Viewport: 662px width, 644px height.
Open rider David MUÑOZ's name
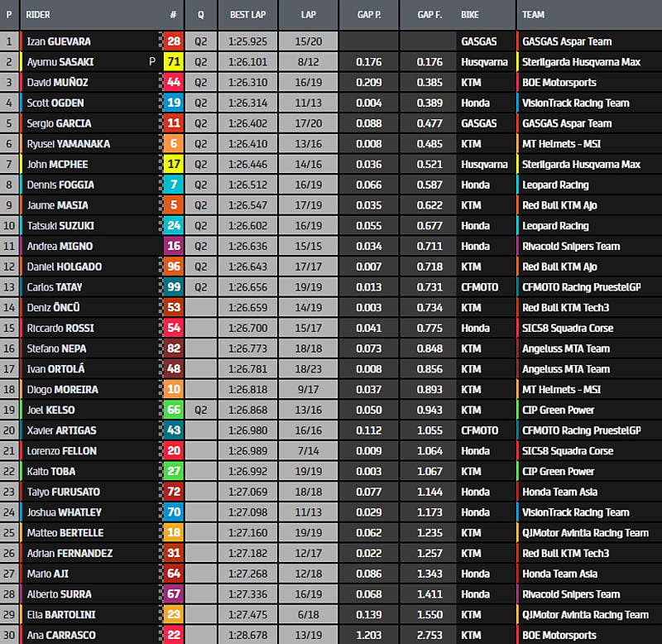[x=57, y=83]
